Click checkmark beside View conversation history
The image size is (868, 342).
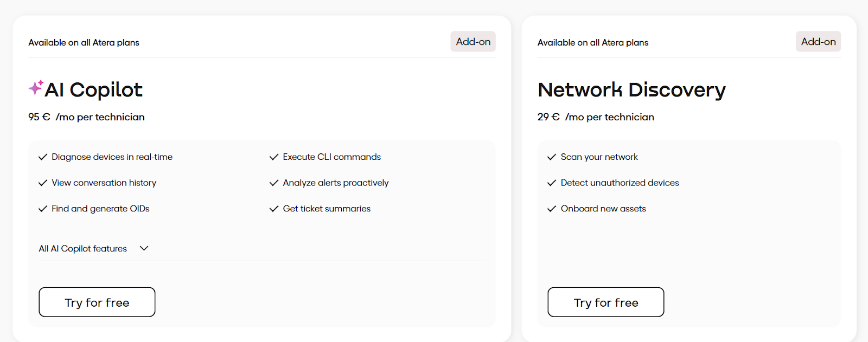pos(43,183)
